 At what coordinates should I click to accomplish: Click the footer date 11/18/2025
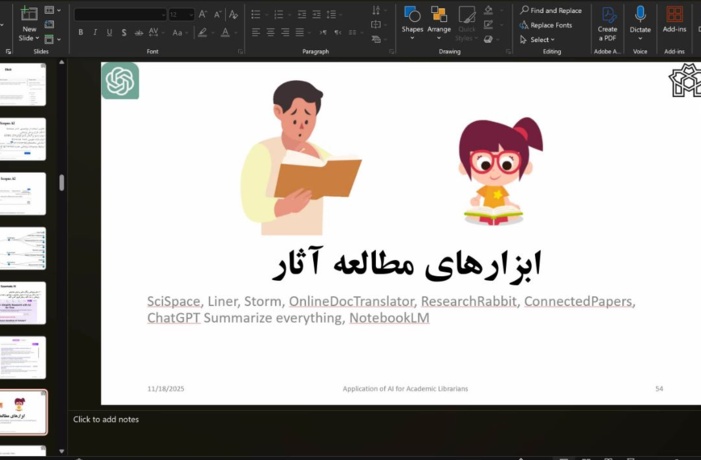click(165, 389)
